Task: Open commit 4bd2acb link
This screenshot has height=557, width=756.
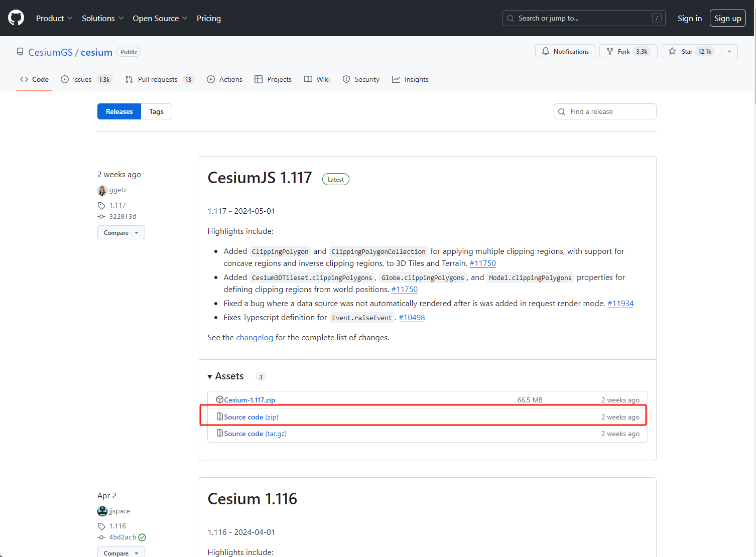Action: 122,537
